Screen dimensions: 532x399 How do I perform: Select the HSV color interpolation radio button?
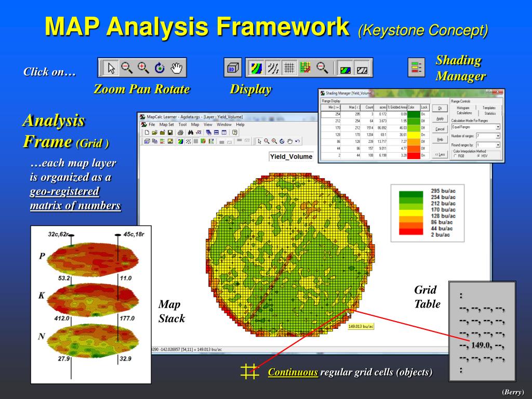coord(478,156)
